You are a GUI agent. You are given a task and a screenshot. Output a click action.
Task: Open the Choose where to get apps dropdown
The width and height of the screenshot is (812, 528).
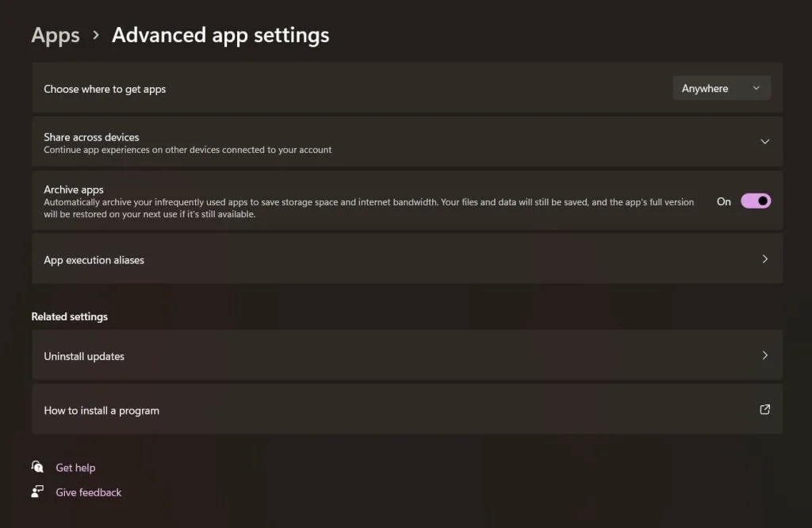pyautogui.click(x=720, y=88)
